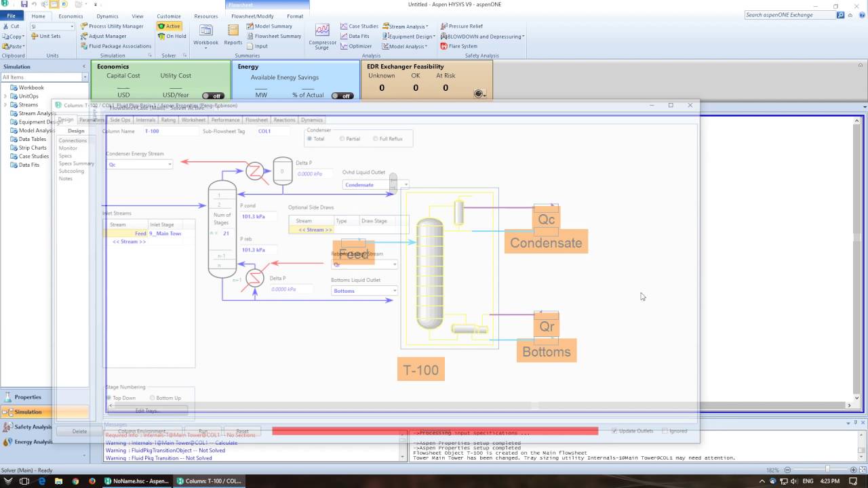This screenshot has height=488, width=868.
Task: Open the All Items filter dropdown
Action: [x=85, y=77]
